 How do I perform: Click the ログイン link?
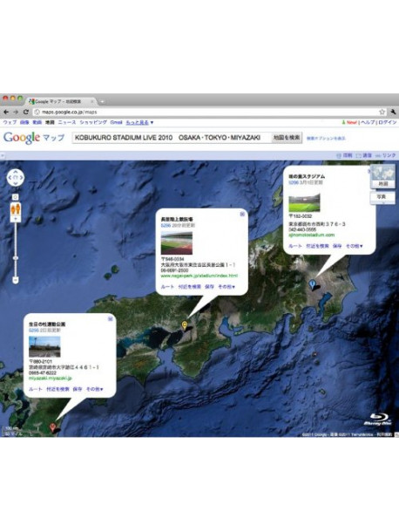click(x=387, y=122)
